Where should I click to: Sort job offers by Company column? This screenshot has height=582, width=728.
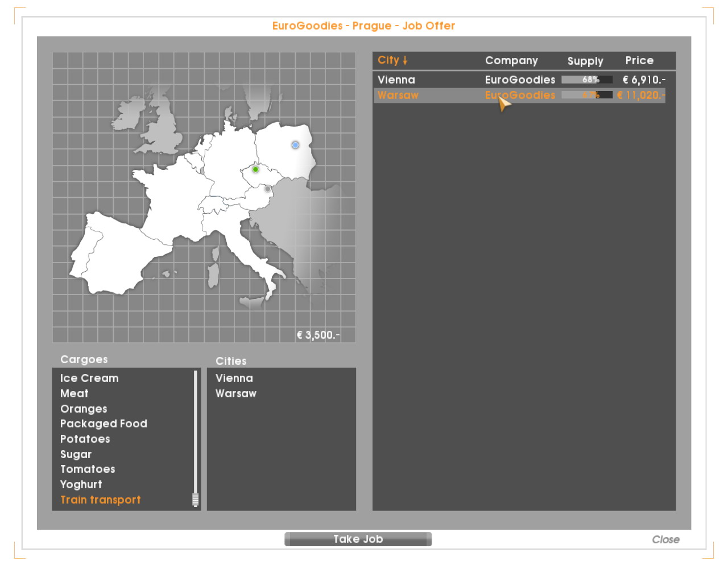tap(511, 61)
